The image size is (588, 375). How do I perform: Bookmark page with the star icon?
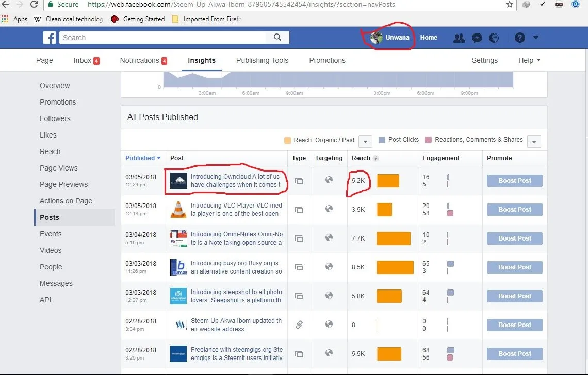point(509,4)
